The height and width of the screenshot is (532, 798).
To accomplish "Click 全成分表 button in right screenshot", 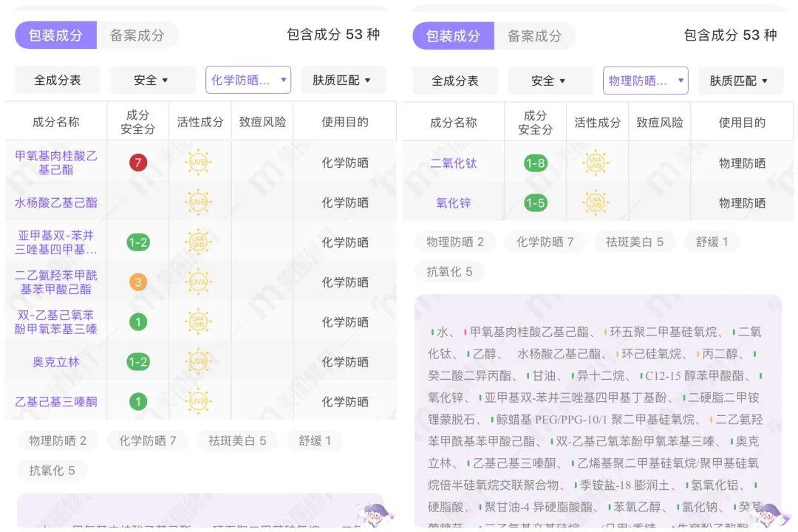I will 455,81.
